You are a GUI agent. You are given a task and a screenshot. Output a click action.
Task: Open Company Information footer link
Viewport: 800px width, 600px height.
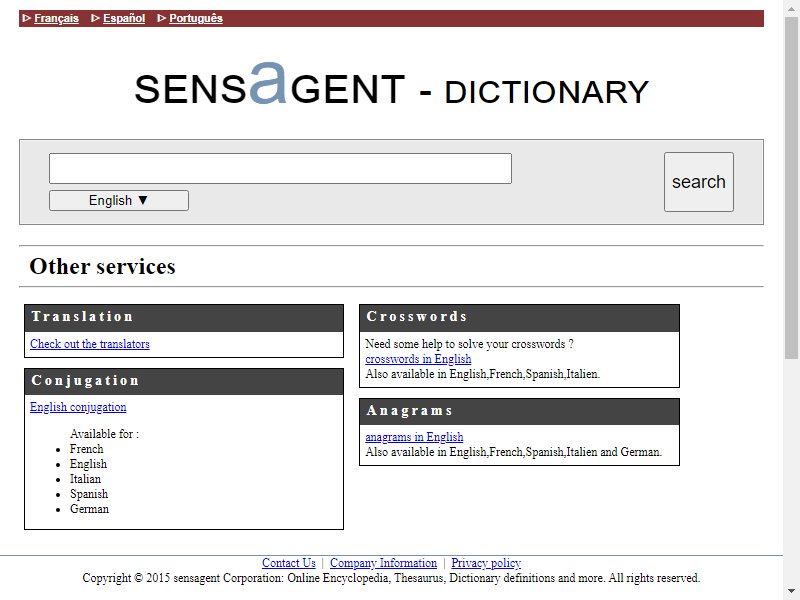tap(383, 563)
